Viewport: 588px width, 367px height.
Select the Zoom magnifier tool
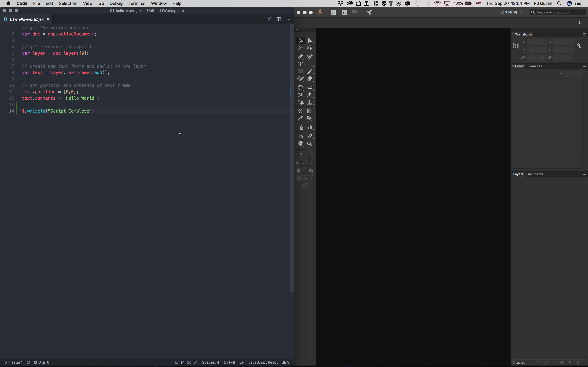point(310,143)
